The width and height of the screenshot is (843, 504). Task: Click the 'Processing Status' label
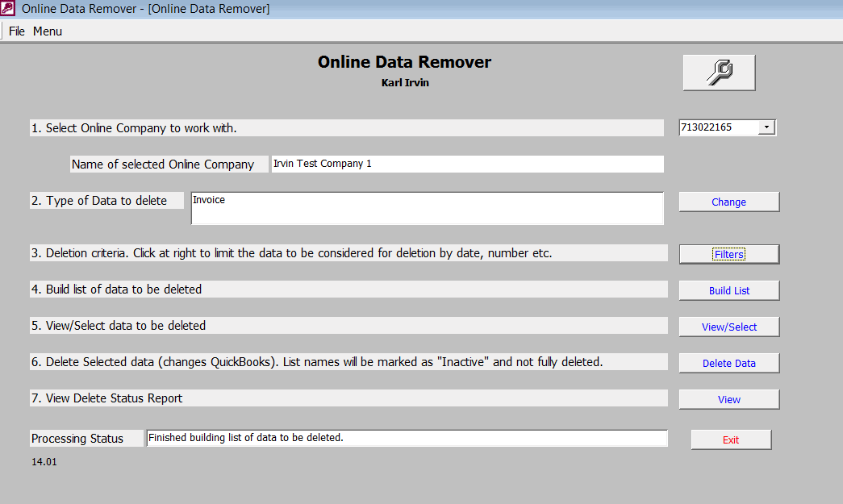(x=86, y=439)
